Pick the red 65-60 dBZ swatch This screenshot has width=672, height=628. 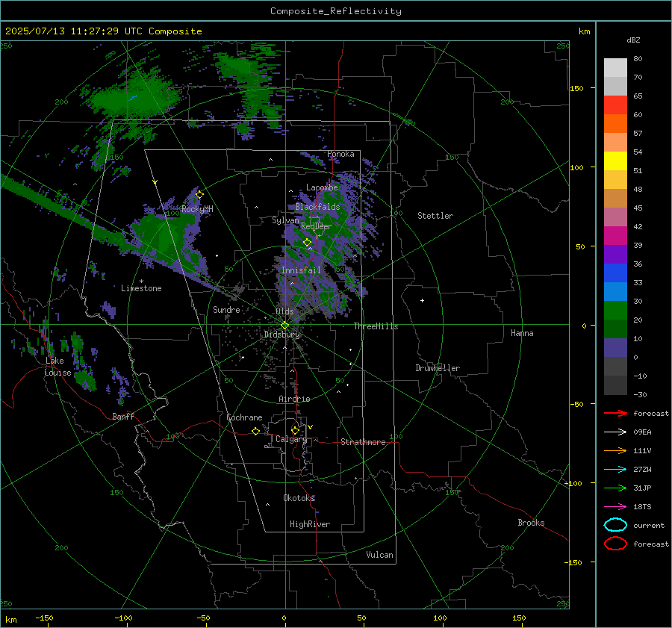[615, 105]
